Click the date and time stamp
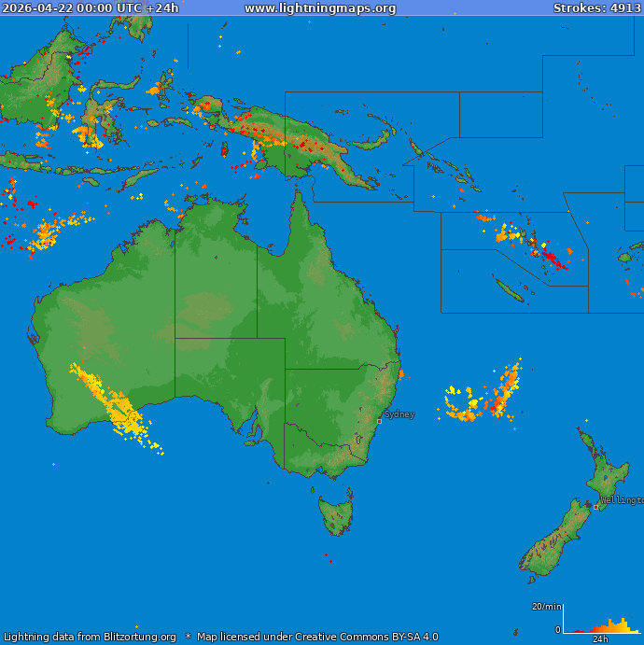 click(90, 8)
